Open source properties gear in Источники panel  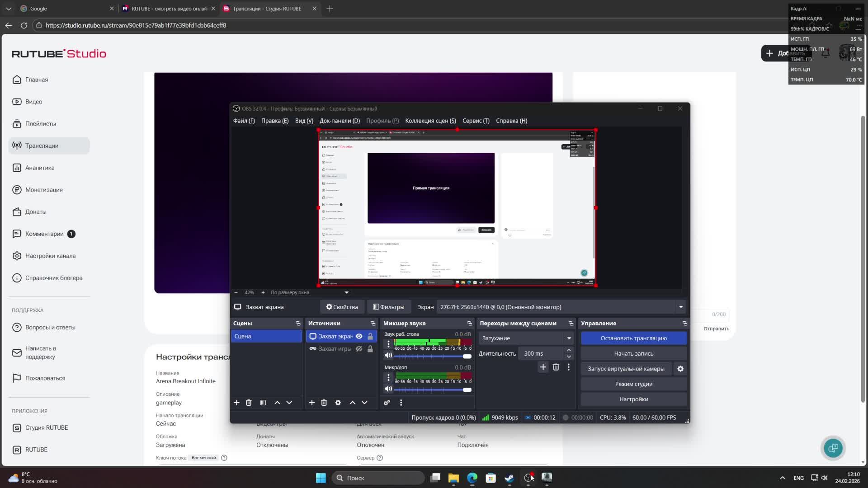(338, 403)
